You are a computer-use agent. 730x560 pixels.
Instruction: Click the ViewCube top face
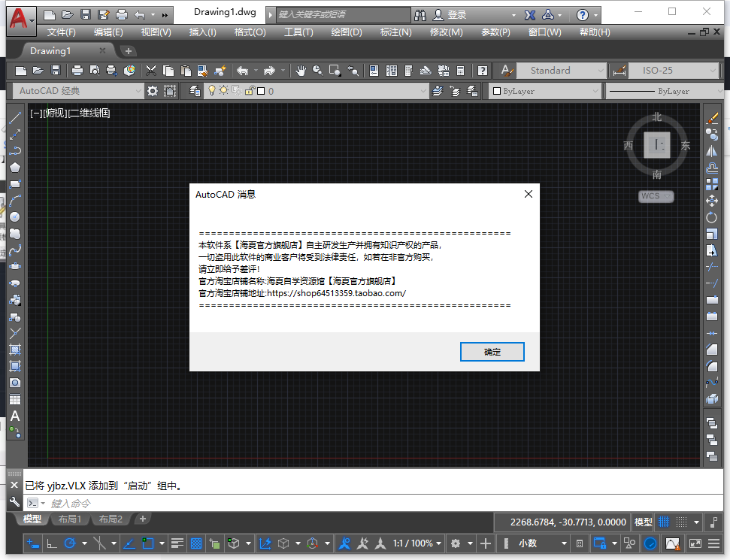pos(657,145)
